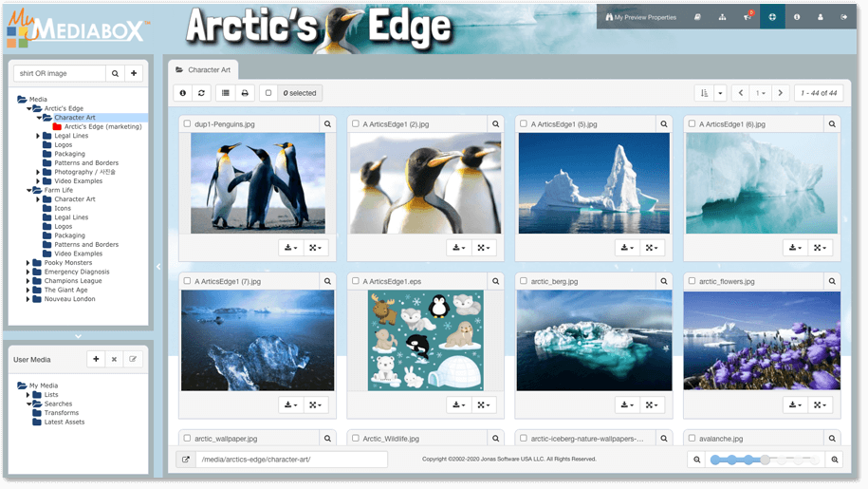Open the user profile icon in header
Image resolution: width=868 pixels, height=489 pixels.
(821, 17)
